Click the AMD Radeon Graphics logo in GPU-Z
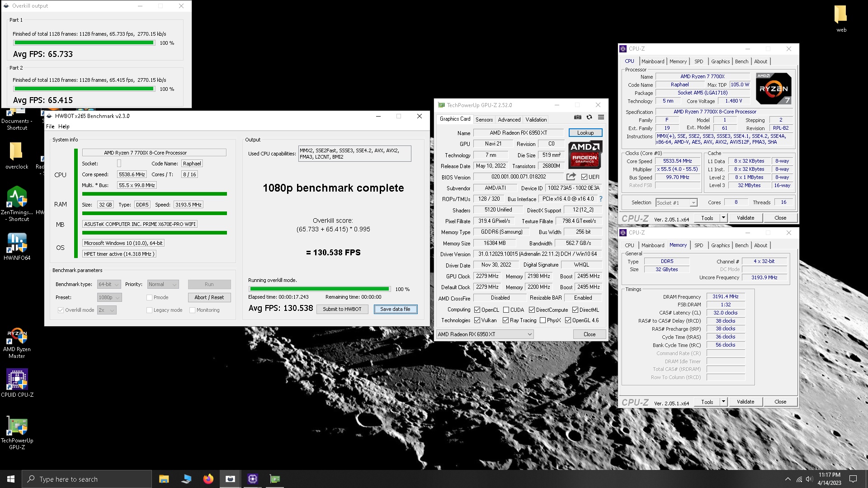This screenshot has height=488, width=868. tap(585, 155)
